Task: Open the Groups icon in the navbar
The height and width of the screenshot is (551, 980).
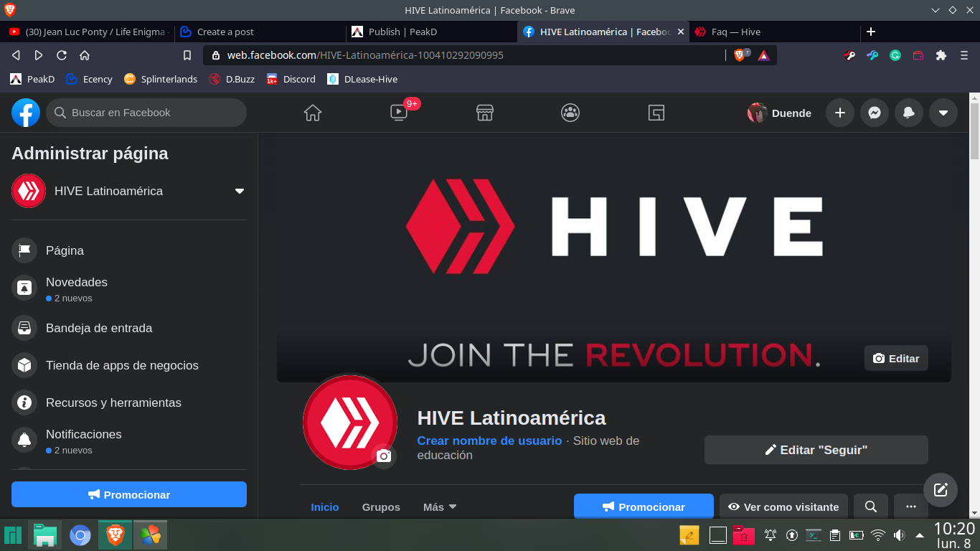Action: [x=570, y=113]
